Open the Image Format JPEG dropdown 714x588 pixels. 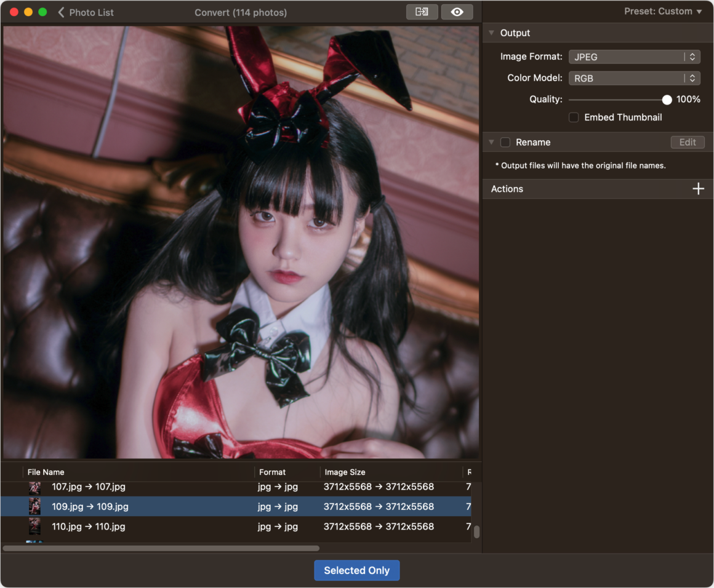(x=634, y=57)
